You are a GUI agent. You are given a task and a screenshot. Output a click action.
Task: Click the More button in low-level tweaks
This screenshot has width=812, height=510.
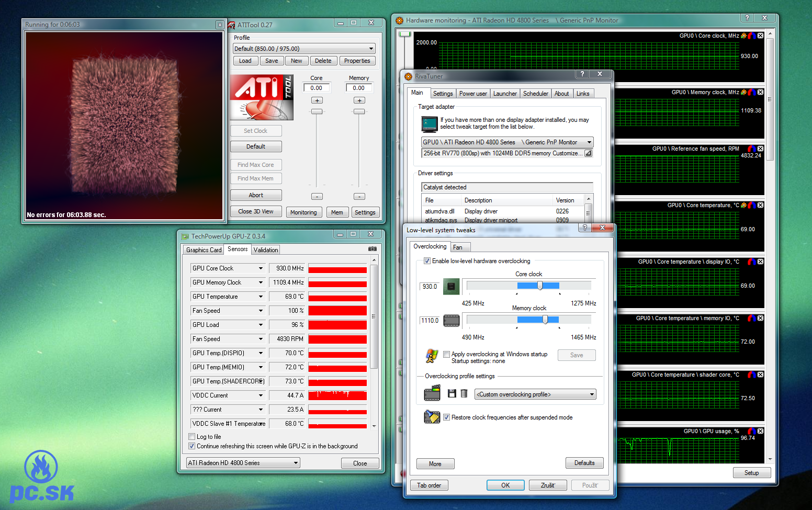(435, 464)
